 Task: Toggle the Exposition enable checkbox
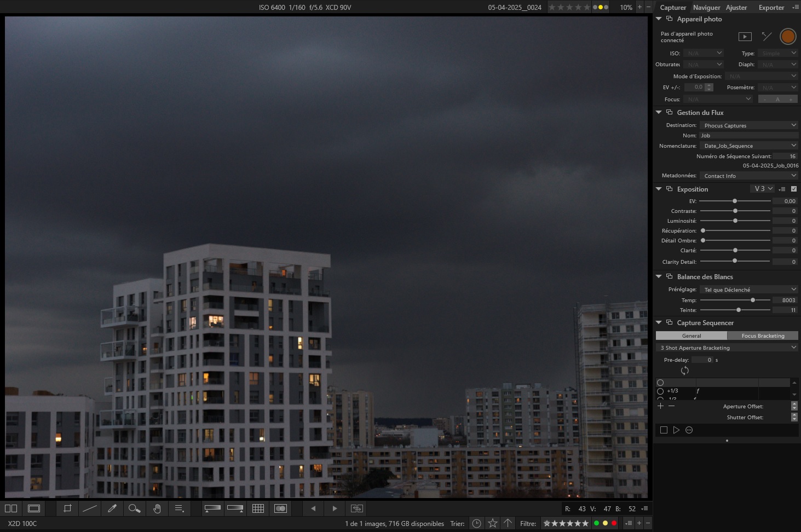[x=794, y=189]
